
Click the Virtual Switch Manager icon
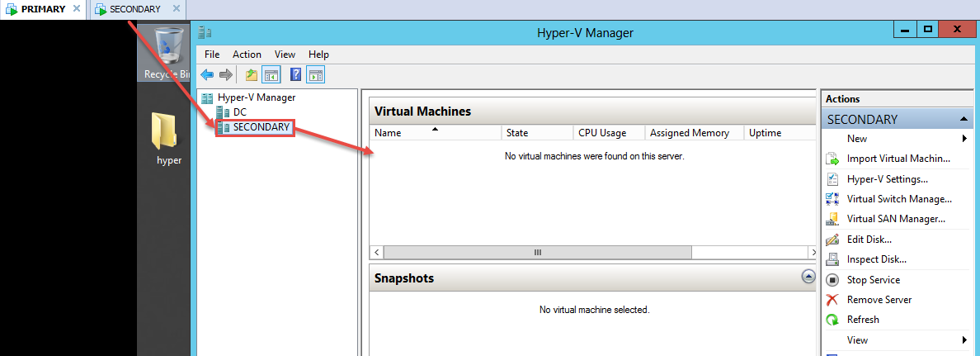point(832,199)
